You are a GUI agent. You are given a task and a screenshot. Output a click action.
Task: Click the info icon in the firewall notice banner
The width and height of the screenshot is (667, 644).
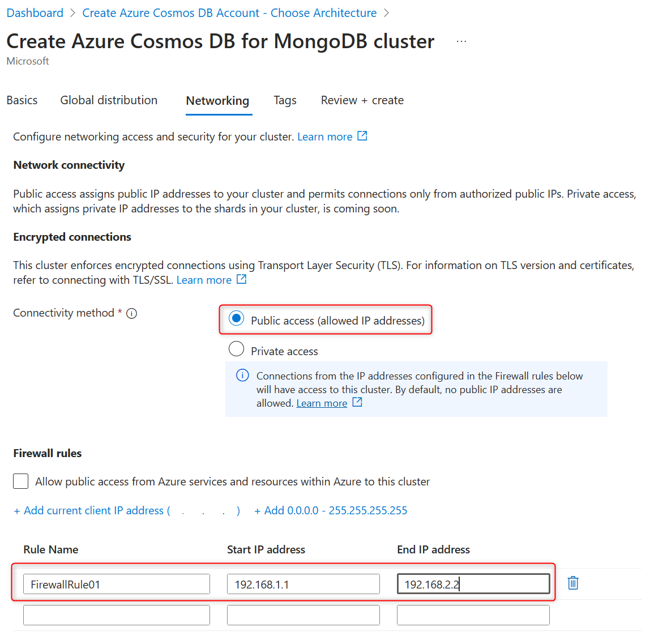pos(242,375)
